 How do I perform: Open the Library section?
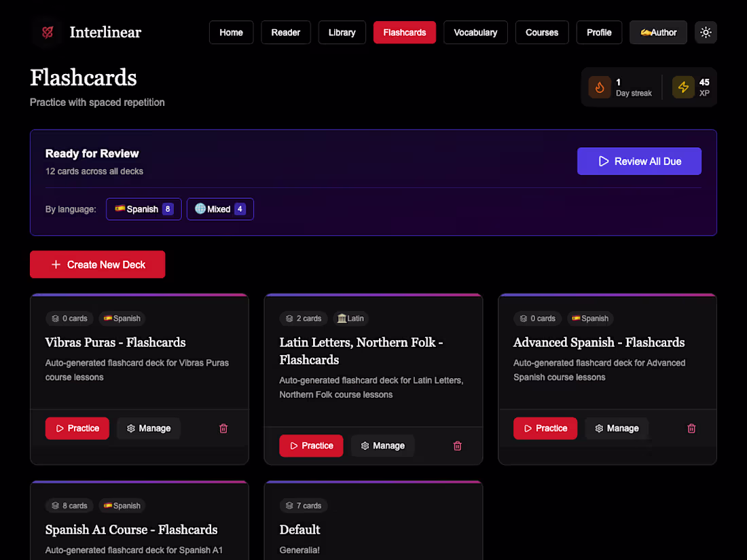(342, 33)
